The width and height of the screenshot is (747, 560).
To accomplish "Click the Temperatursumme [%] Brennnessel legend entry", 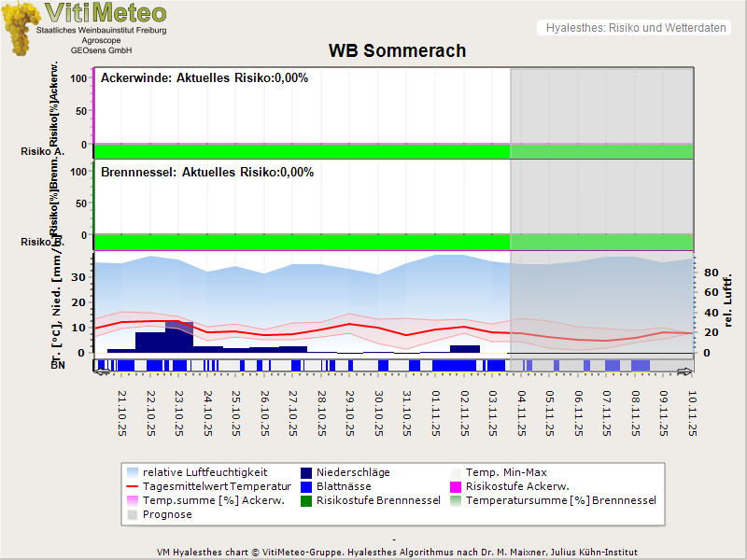I will pyautogui.click(x=560, y=501).
